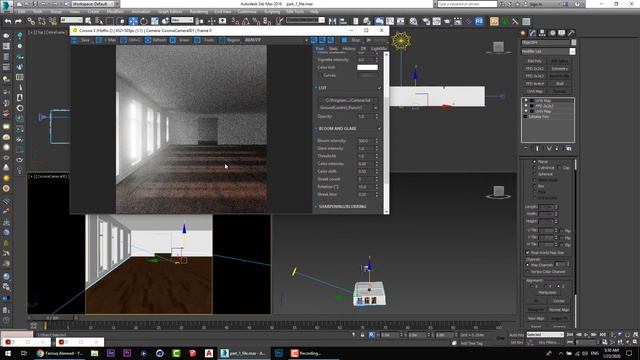Activate the Select and Move tool

tap(133, 21)
